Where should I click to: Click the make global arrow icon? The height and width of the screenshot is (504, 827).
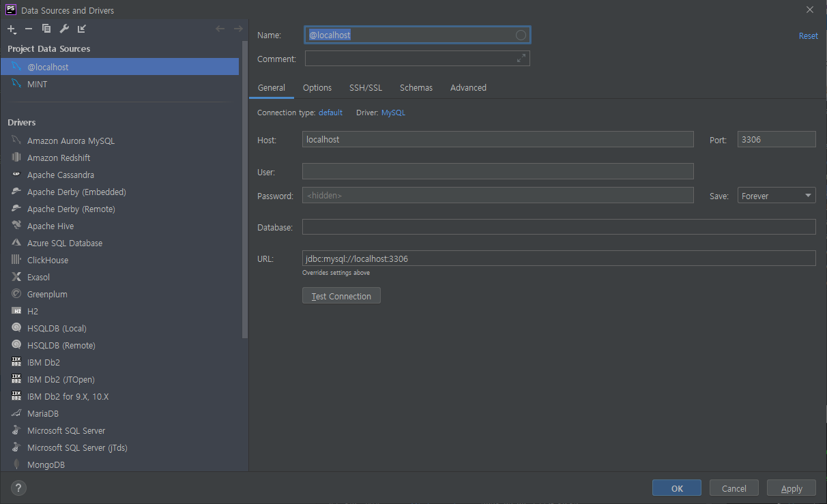click(82, 29)
